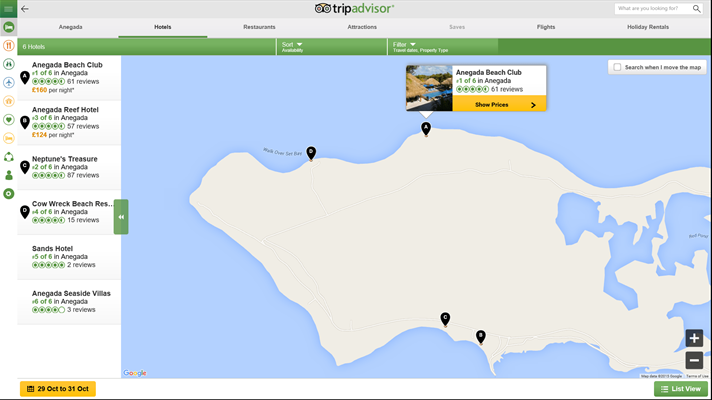This screenshot has height=400, width=712.
Task: Click '3 reviews' under Anegada Seaside Villas
Action: coord(81,310)
